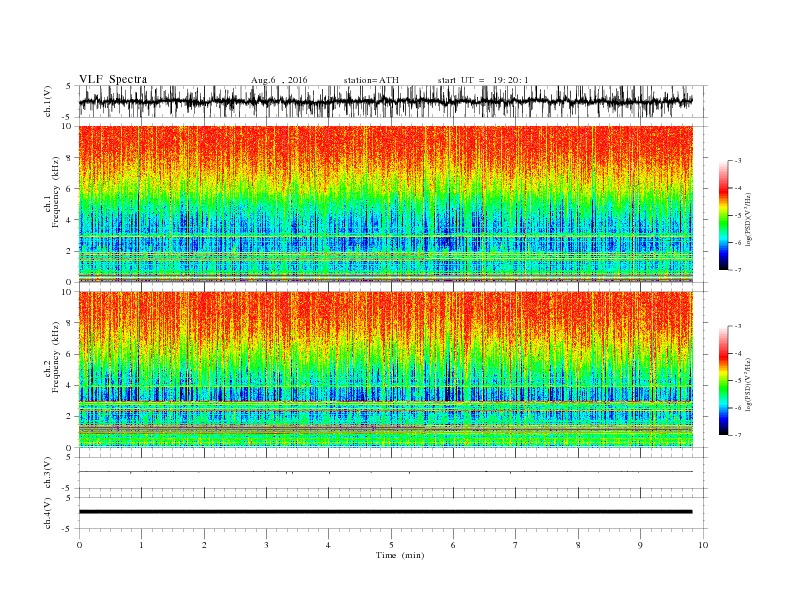Click the "station=ATH" header label

[371, 80]
